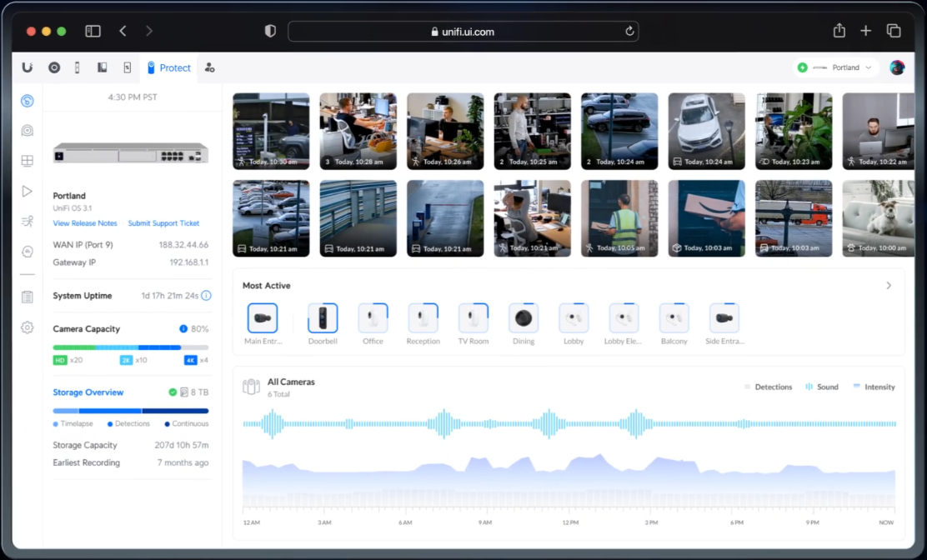Select the Balcony camera icon
927x560 pixels.
click(x=674, y=317)
